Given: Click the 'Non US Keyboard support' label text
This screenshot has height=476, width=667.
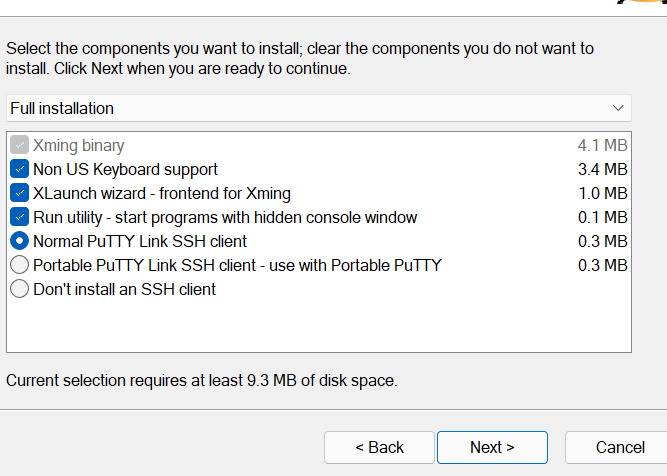Looking at the screenshot, I should point(125,169).
